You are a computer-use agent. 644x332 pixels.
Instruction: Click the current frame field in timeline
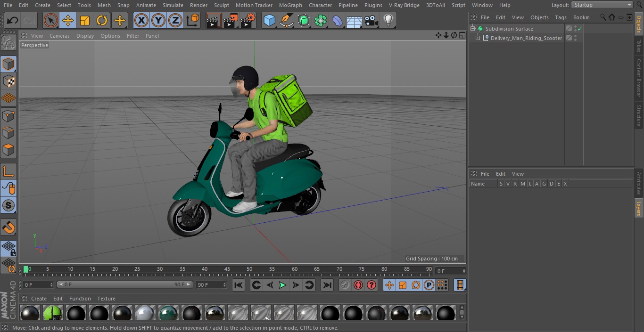(450, 271)
